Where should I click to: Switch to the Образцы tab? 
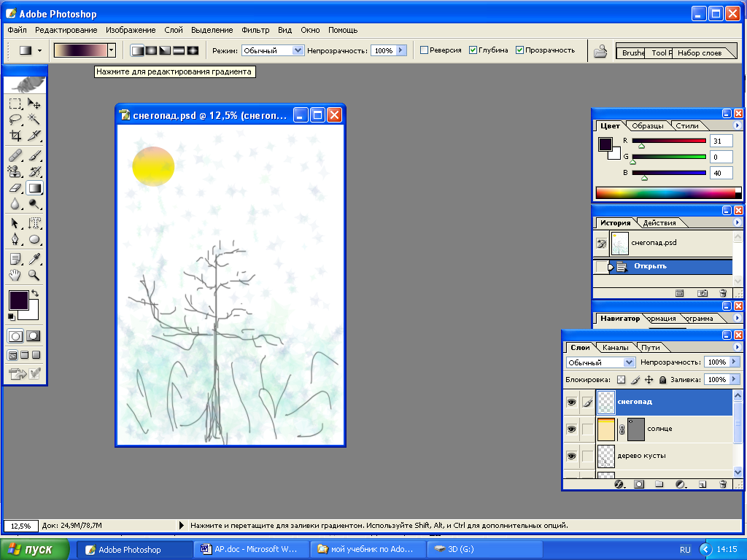(x=648, y=125)
